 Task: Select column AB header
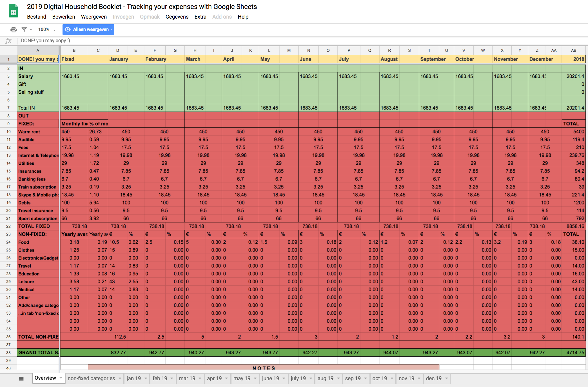(x=573, y=50)
